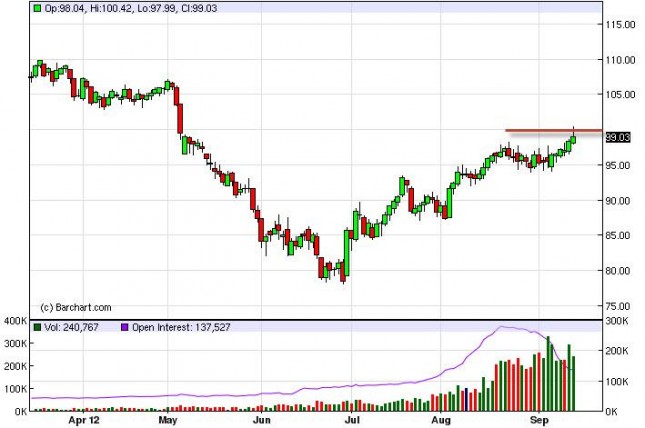Click the peak of the purple open interest line
The image size is (645, 428).
[501, 327]
